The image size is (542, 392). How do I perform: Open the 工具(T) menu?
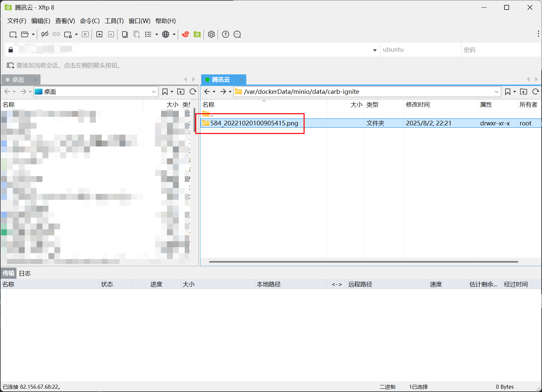[114, 21]
